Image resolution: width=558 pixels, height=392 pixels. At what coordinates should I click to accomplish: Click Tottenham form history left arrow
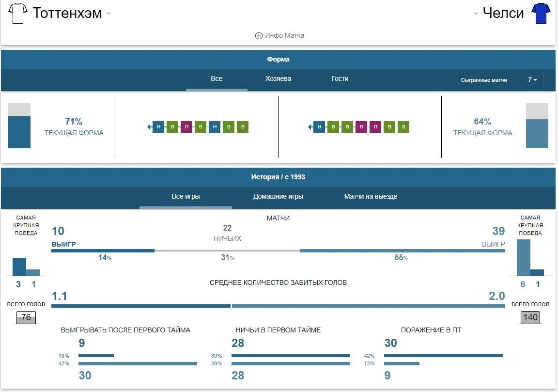pos(150,127)
